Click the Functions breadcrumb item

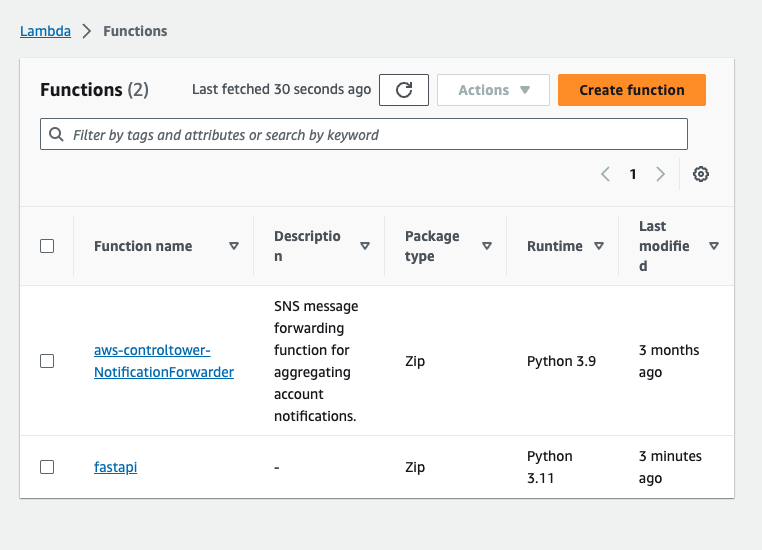coord(135,31)
